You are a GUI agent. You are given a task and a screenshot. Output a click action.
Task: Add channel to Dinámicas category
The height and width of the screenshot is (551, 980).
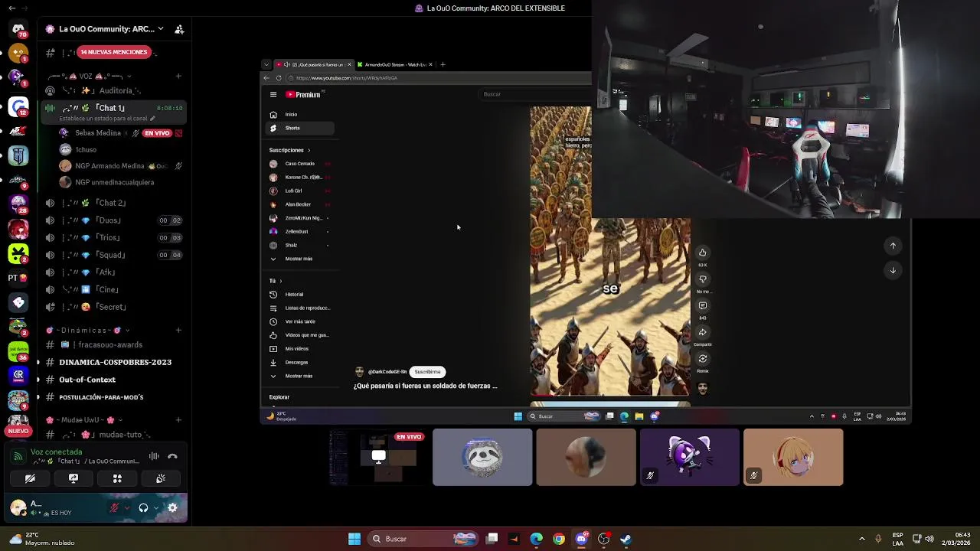coord(178,331)
